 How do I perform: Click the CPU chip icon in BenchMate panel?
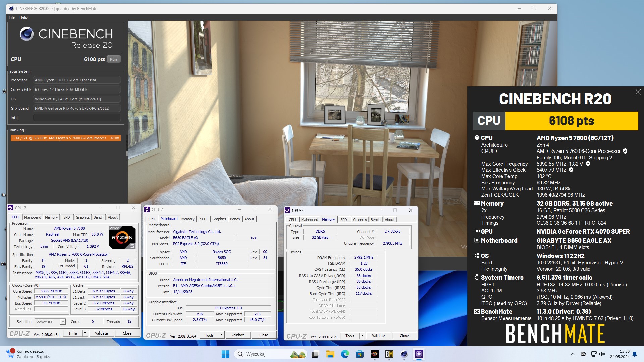[477, 138]
